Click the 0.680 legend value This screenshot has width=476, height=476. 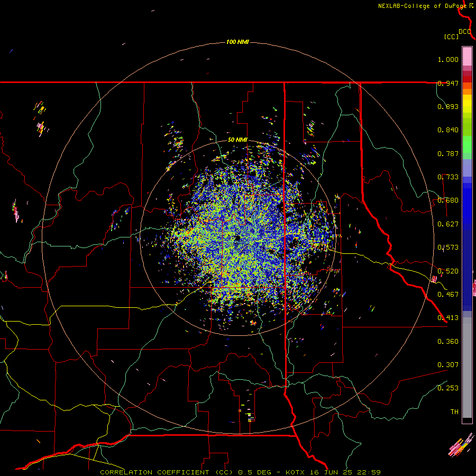pyautogui.click(x=448, y=200)
